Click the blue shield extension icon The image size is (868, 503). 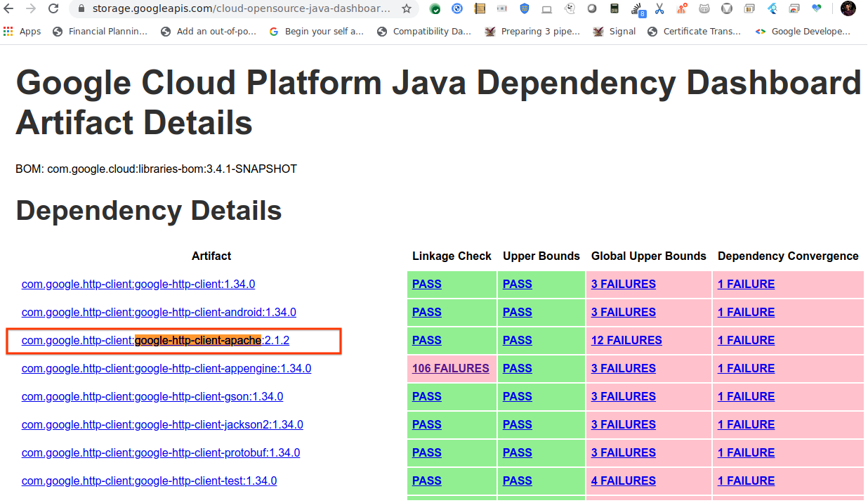tap(525, 10)
